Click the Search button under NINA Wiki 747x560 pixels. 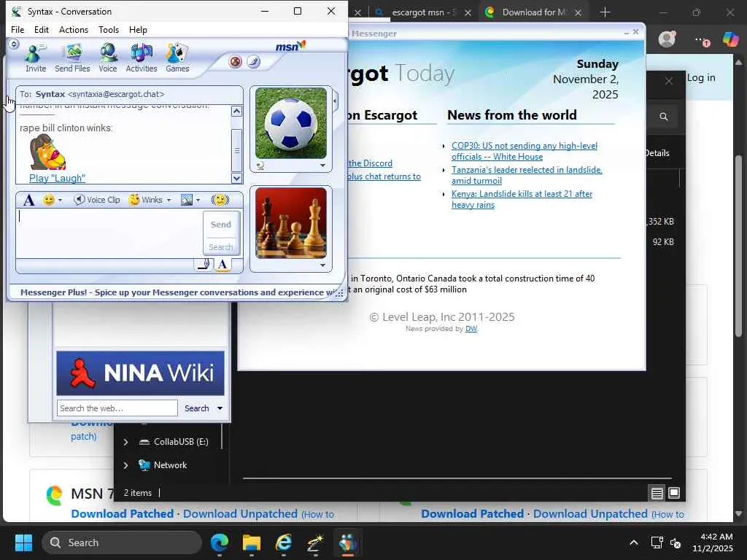(x=197, y=408)
